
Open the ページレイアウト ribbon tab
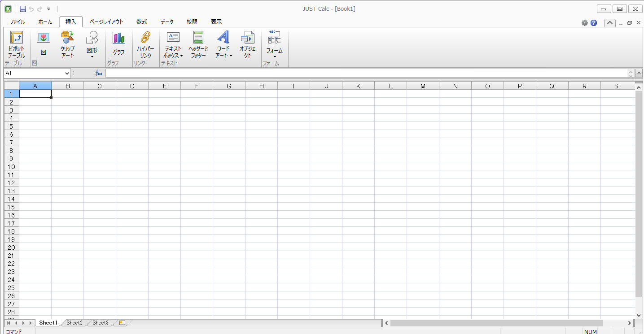[106, 22]
